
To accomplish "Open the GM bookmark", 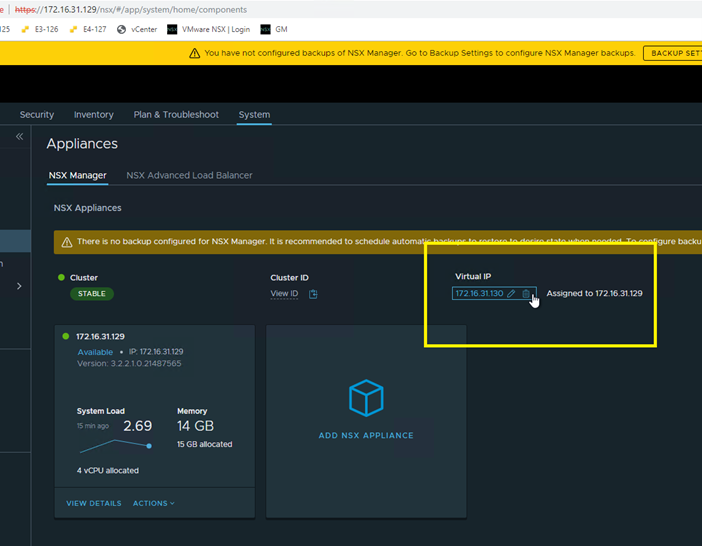I will coord(274,29).
